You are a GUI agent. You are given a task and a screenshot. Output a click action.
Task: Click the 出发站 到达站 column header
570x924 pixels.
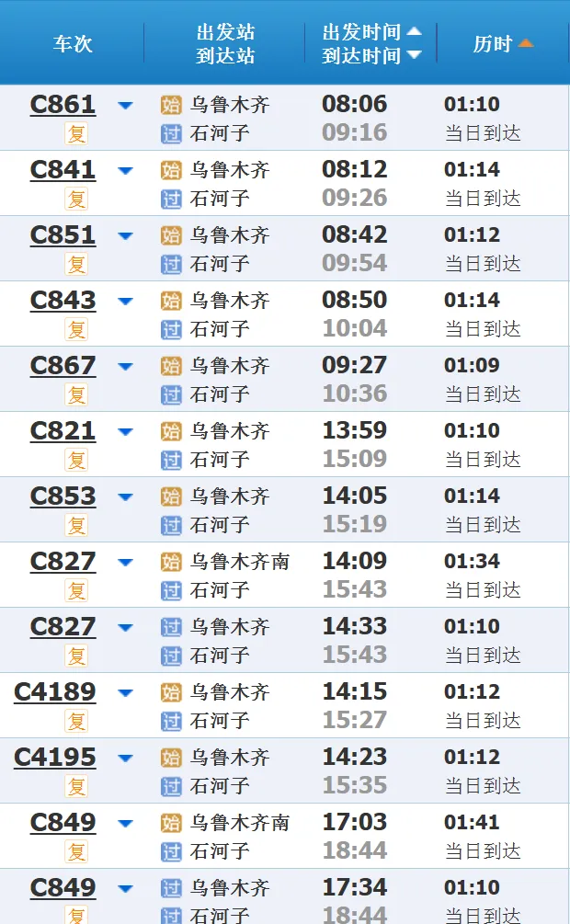[x=225, y=43]
